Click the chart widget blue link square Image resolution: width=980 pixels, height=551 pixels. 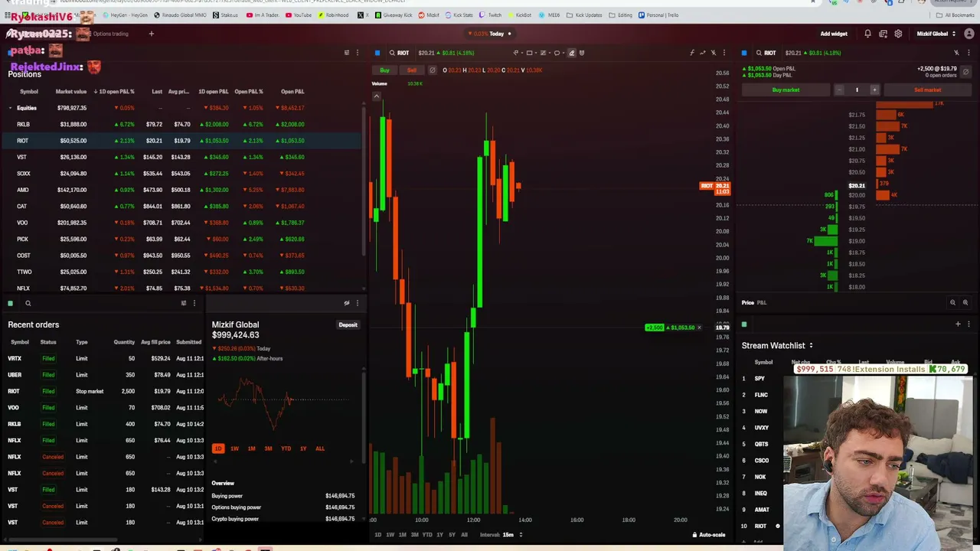pyautogui.click(x=377, y=53)
